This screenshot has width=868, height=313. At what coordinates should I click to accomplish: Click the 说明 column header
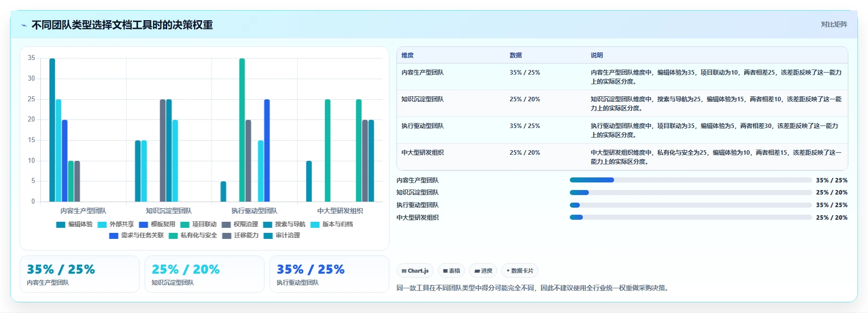point(596,55)
